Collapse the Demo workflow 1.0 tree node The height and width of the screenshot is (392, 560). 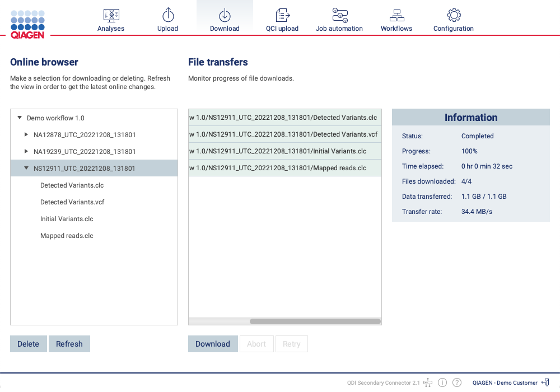coord(20,118)
